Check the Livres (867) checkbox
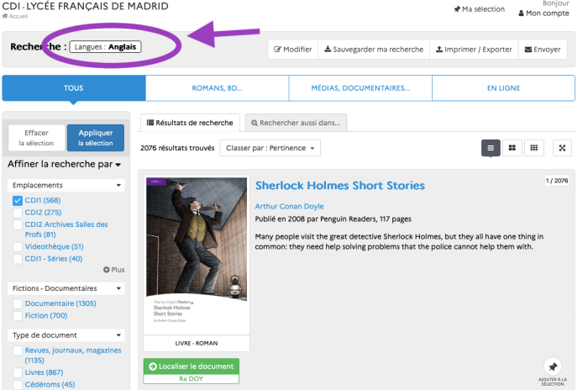This screenshot has height=390, width=588. (x=18, y=372)
